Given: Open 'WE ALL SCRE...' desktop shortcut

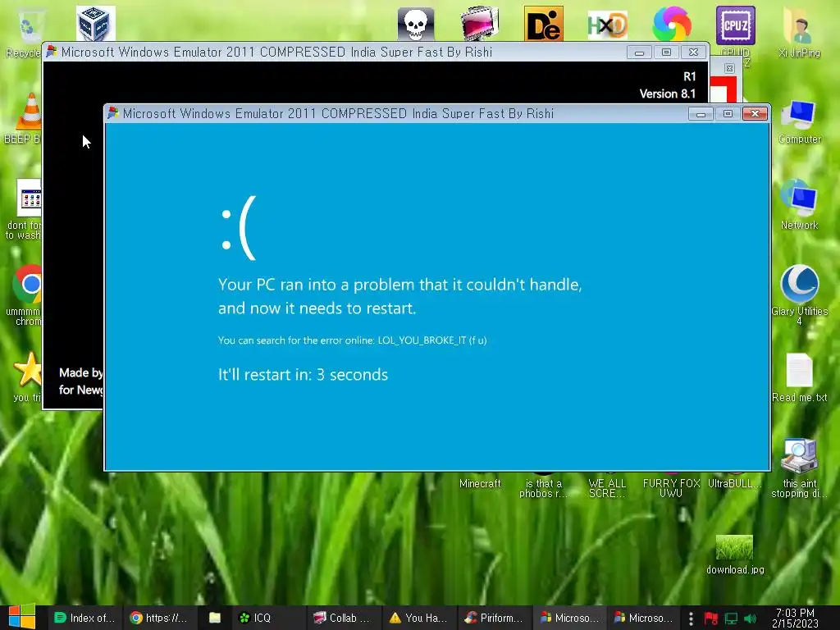Looking at the screenshot, I should point(607,486).
